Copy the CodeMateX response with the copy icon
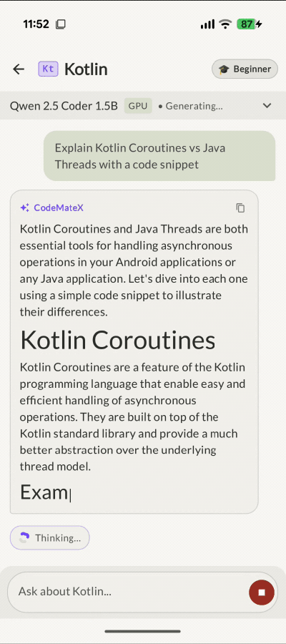 (240, 208)
